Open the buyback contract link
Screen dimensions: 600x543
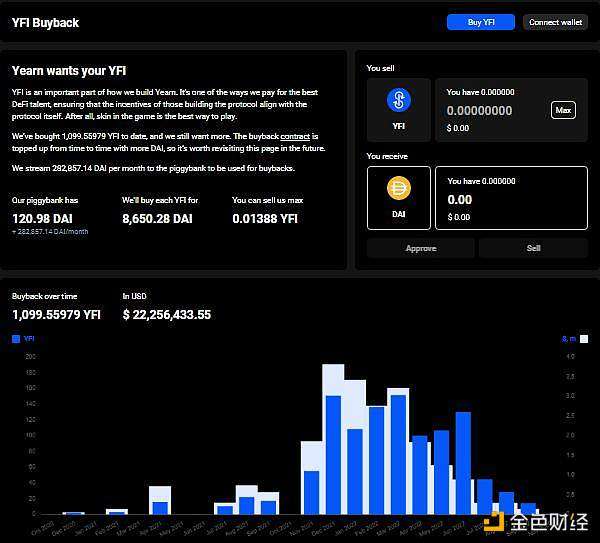coord(295,136)
